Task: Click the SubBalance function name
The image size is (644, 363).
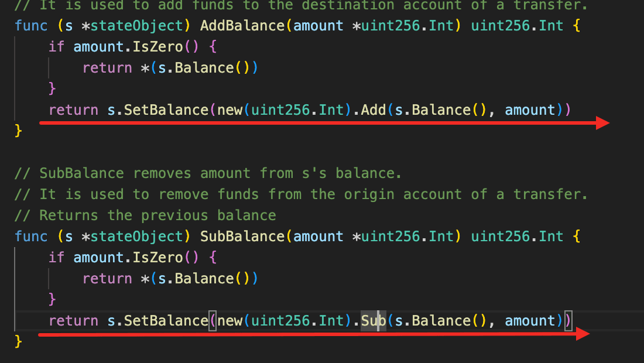Action: click(242, 236)
